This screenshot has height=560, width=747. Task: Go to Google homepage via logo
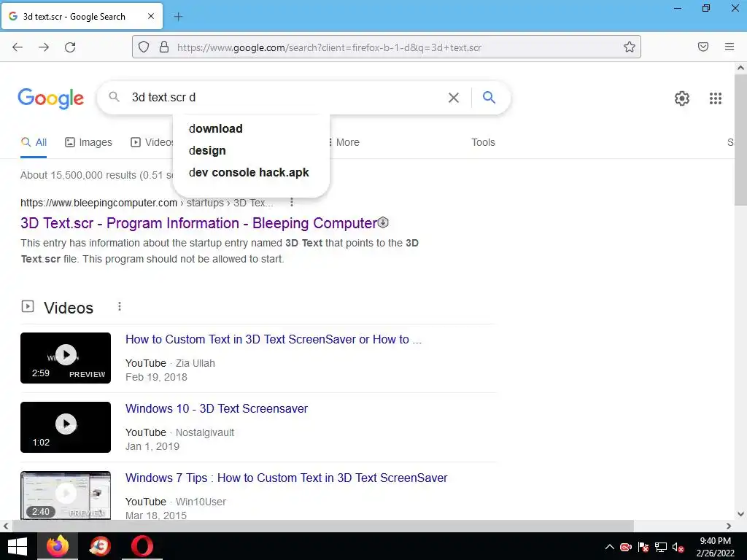[x=50, y=98]
